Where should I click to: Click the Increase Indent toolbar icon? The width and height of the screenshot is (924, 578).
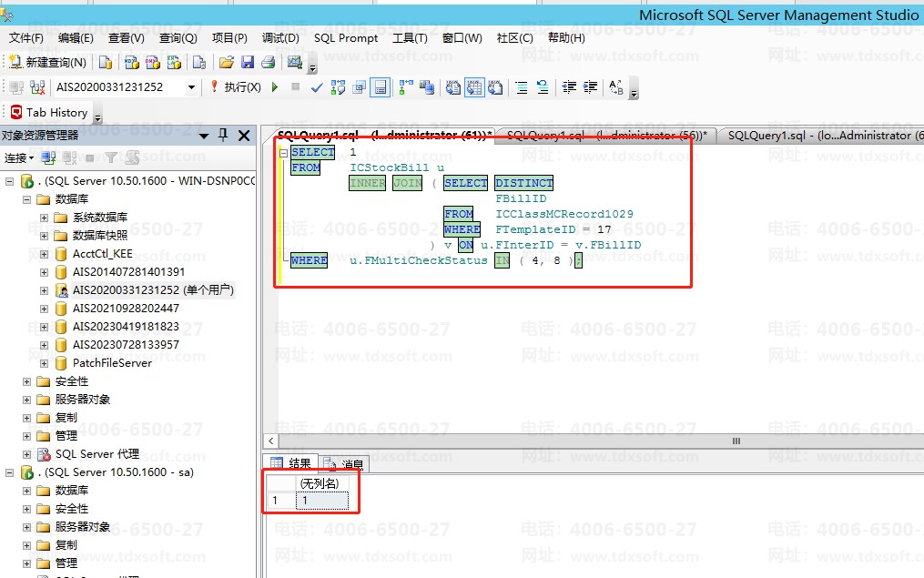tap(591, 87)
